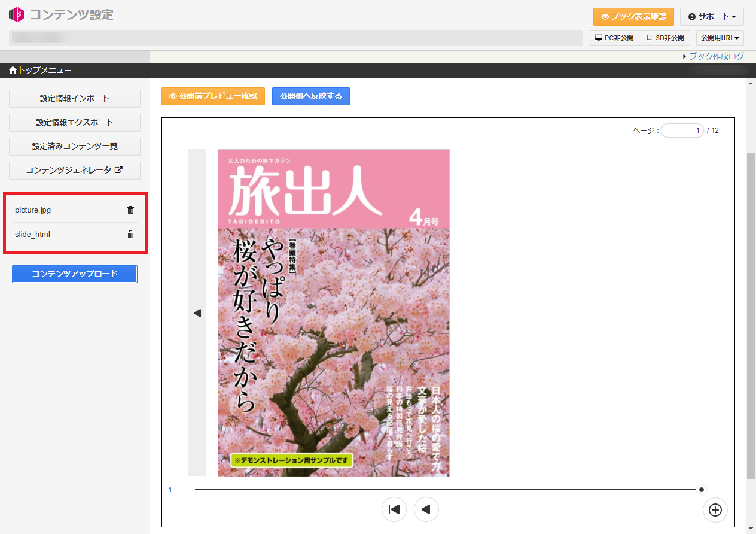Viewport: 756px width, 534px height.
Task: Click the コンテンツアップロード button
Action: point(75,274)
